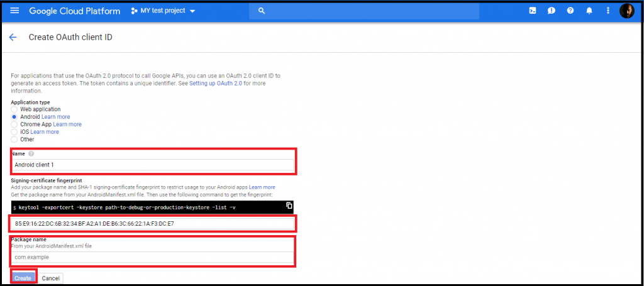
Task: Activate Cloud Shell icon
Action: pyautogui.click(x=532, y=11)
